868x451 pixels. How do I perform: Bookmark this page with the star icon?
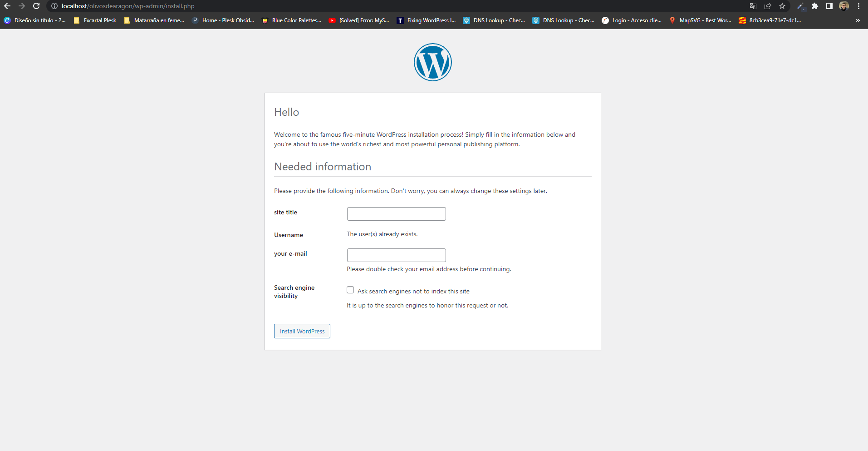[x=782, y=6]
